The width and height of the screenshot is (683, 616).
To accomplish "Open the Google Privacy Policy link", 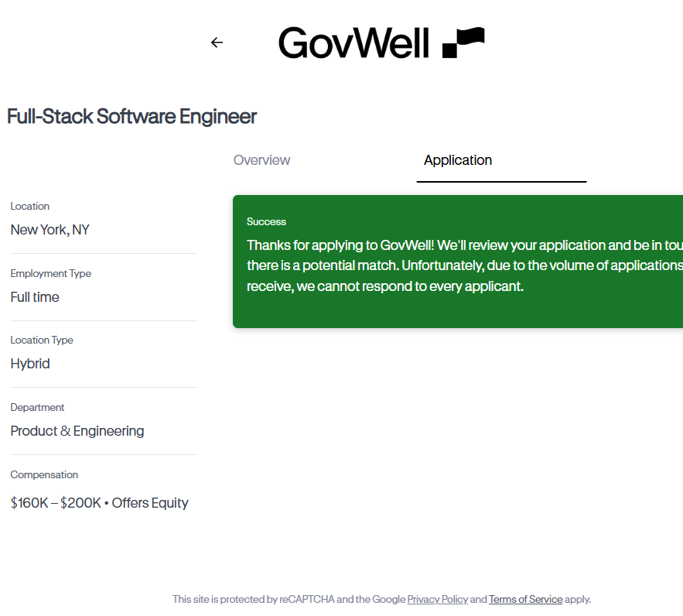I will click(437, 599).
